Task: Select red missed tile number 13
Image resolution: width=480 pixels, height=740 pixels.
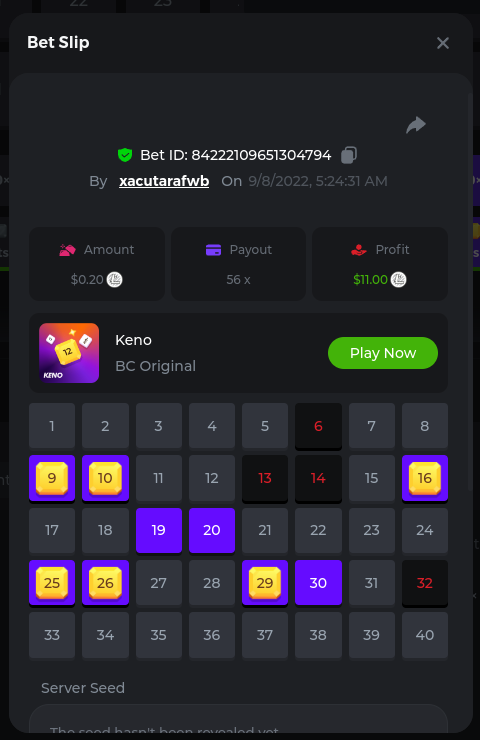Action: click(265, 478)
